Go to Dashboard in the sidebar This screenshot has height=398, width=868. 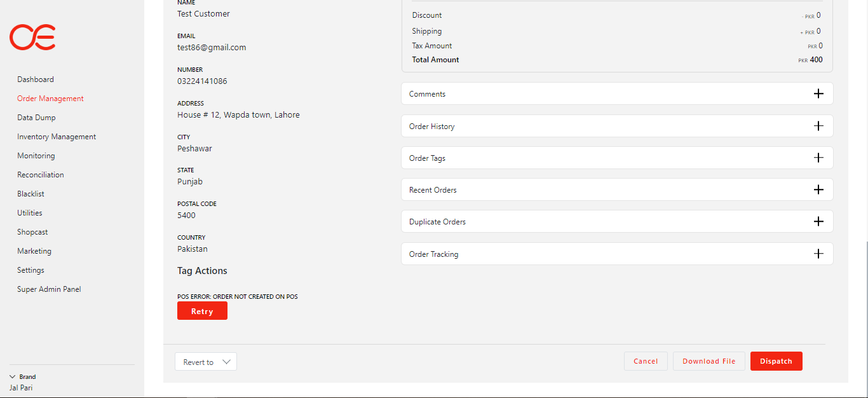pos(36,79)
